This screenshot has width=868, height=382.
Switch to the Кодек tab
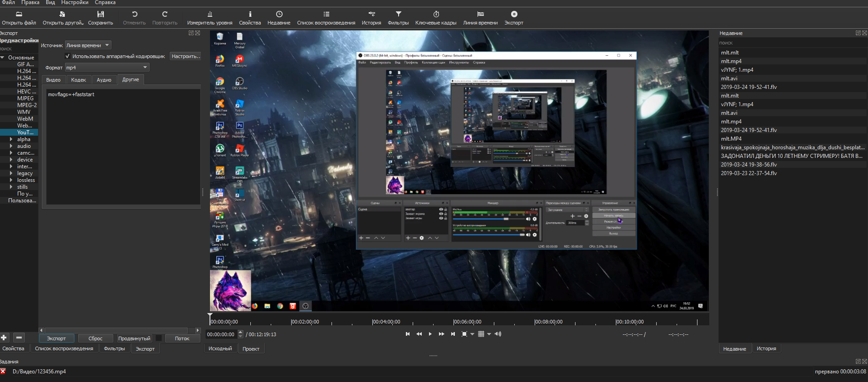pos(78,80)
